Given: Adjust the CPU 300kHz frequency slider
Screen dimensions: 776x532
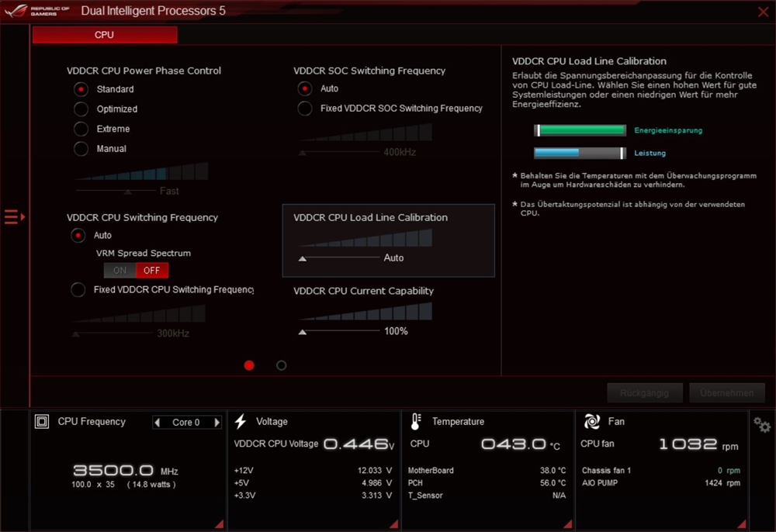Looking at the screenshot, I should pyautogui.click(x=76, y=335).
